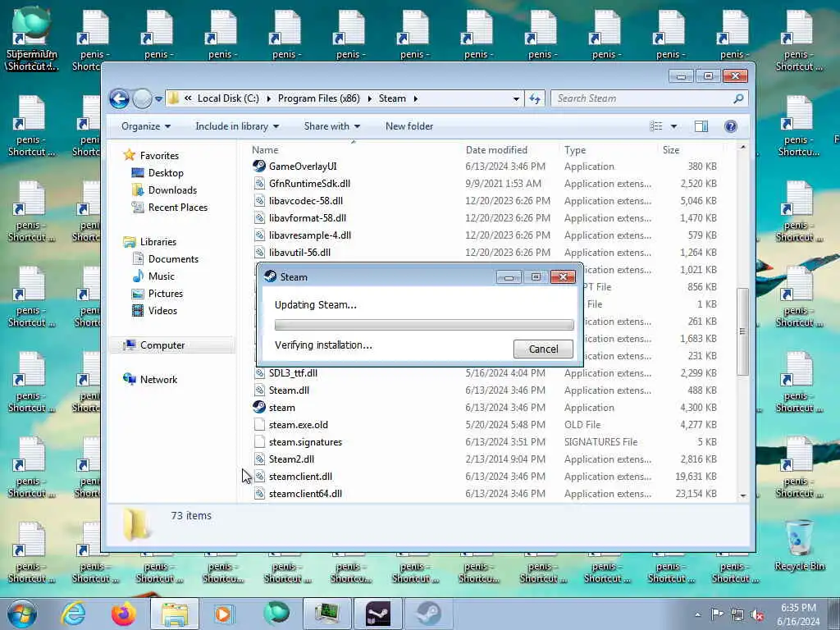Select the GfnRuntimeSdk.dll file icon
Viewport: 840px width, 630px height.
coord(259,184)
